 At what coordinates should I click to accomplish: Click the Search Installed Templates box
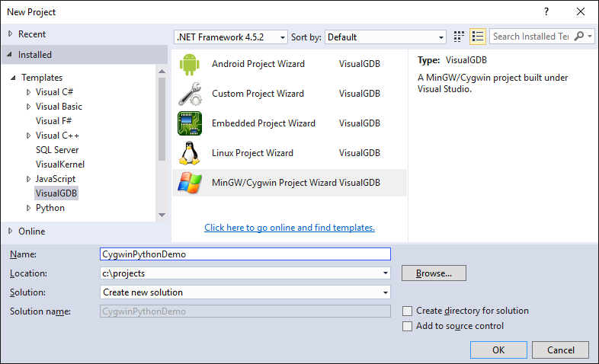coord(531,37)
